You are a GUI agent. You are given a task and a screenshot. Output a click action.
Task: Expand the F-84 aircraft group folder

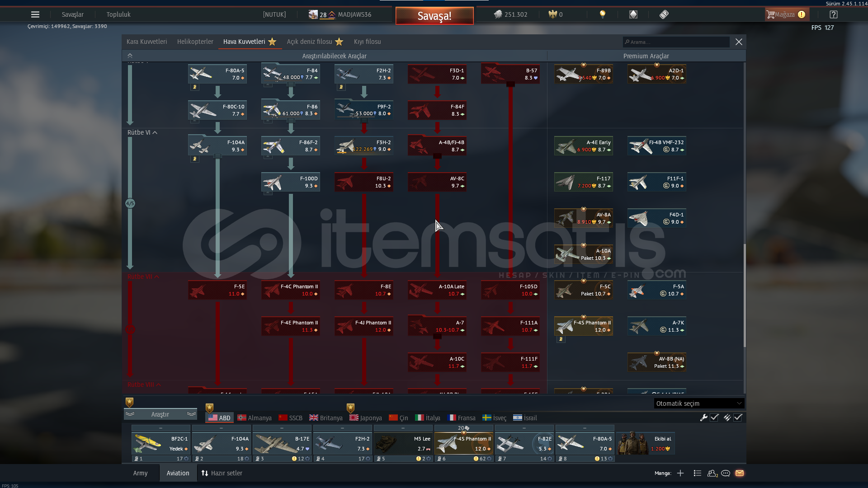pos(291,84)
